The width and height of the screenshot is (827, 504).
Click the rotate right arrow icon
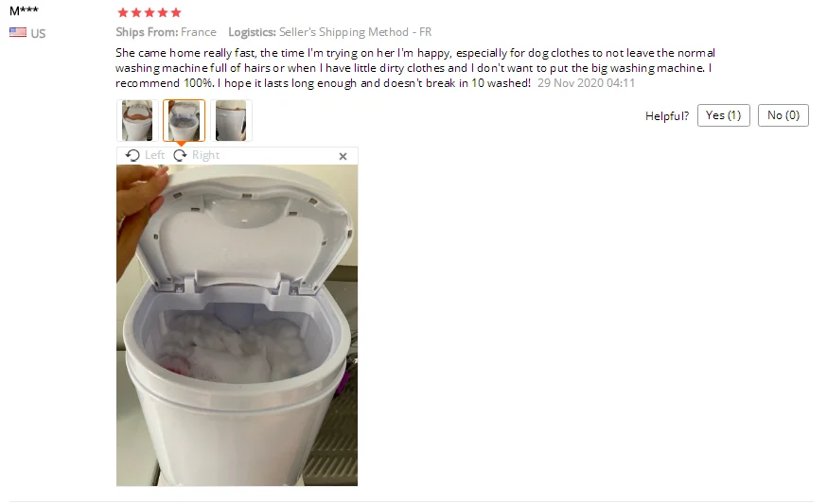click(x=180, y=155)
